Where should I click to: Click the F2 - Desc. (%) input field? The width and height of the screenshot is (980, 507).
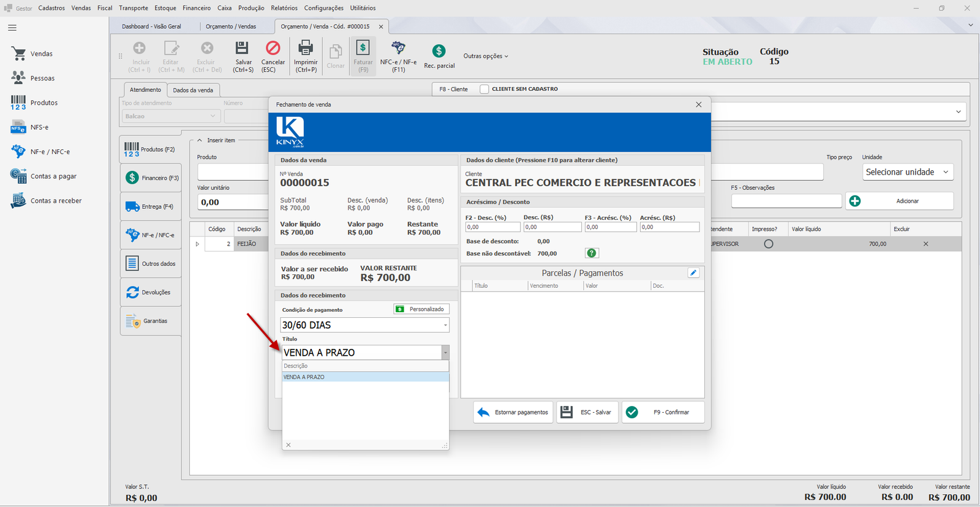[492, 227]
